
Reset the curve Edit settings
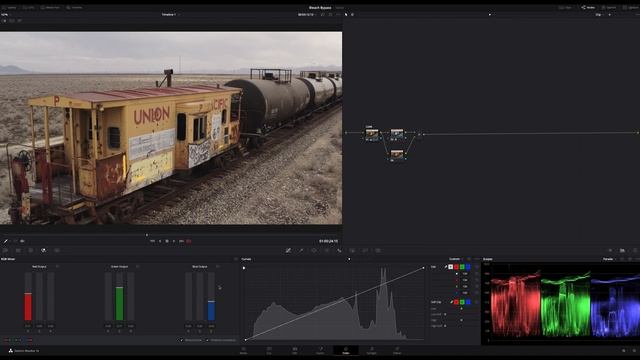[x=476, y=267]
